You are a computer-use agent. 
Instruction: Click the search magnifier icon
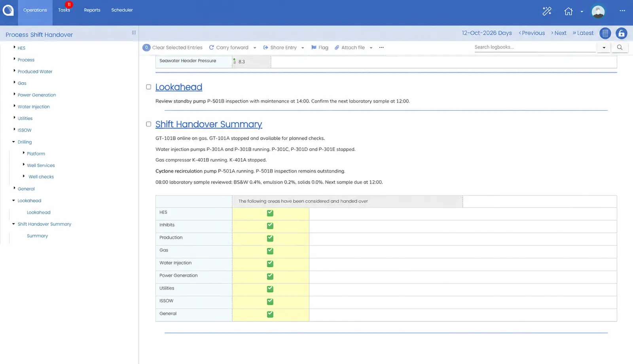pyautogui.click(x=620, y=47)
